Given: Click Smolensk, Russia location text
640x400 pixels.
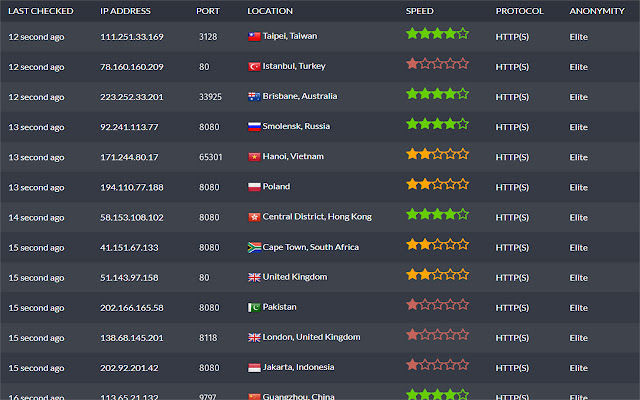Looking at the screenshot, I should [x=296, y=126].
